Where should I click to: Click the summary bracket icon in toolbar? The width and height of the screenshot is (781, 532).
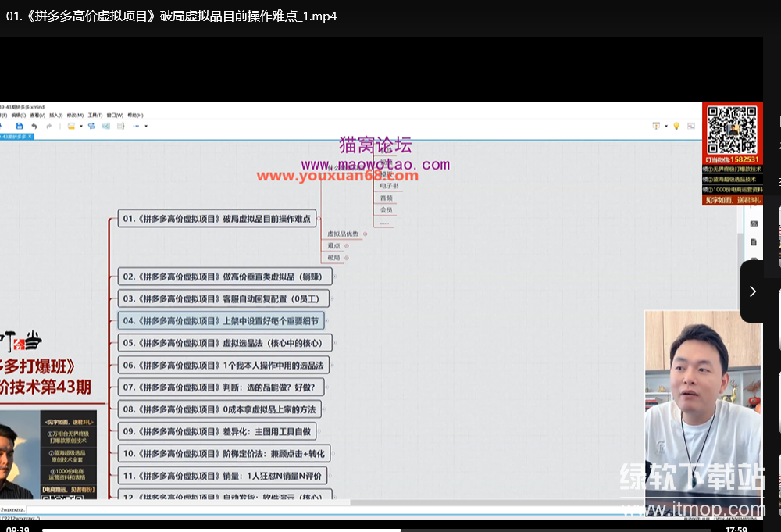point(120,126)
